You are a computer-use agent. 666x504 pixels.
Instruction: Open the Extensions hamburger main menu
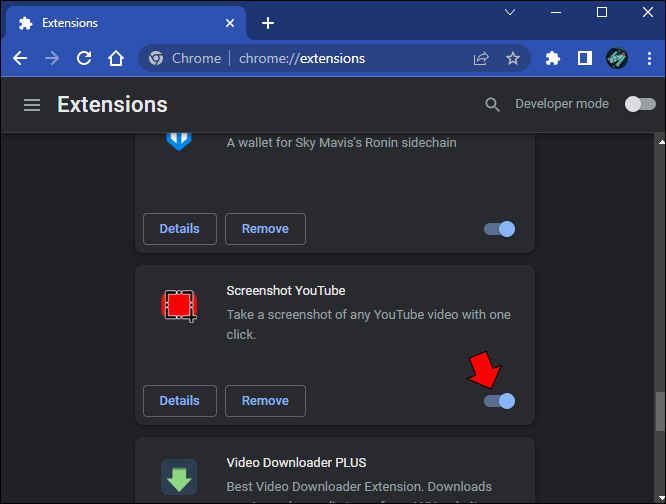tap(32, 105)
